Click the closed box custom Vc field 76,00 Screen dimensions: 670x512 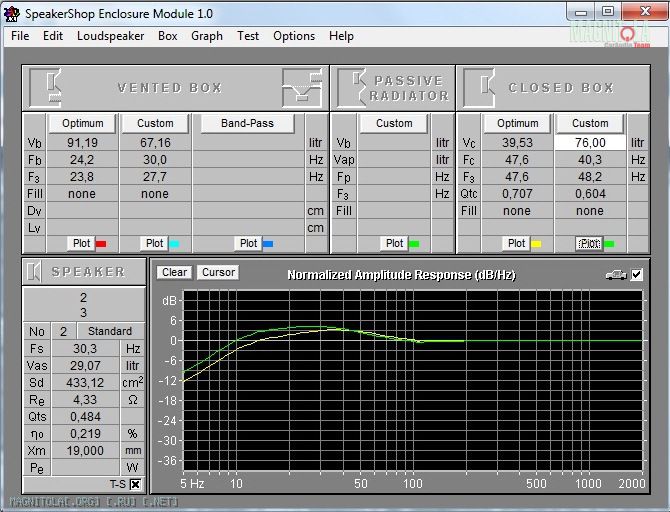(x=590, y=142)
